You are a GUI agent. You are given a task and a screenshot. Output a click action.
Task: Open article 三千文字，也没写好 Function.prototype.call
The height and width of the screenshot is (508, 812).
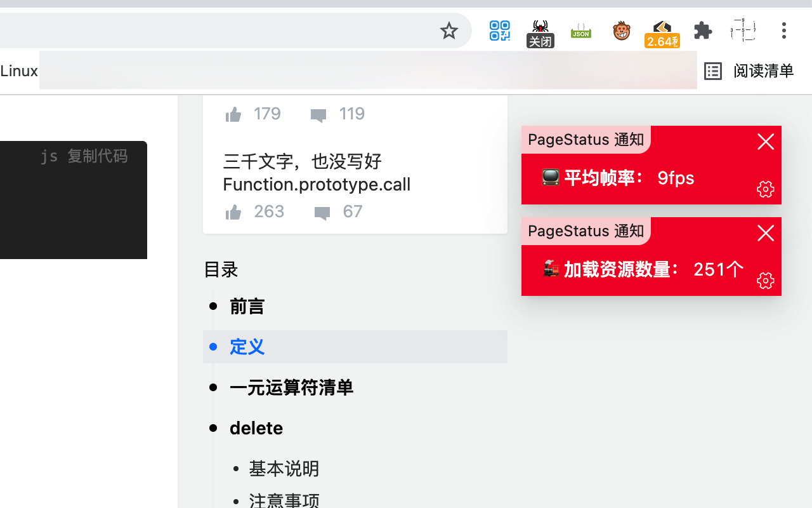(317, 173)
